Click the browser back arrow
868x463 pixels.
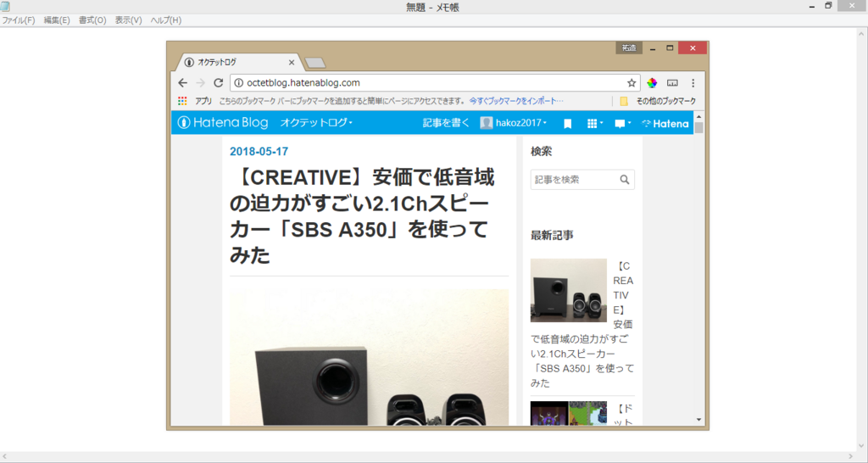183,83
